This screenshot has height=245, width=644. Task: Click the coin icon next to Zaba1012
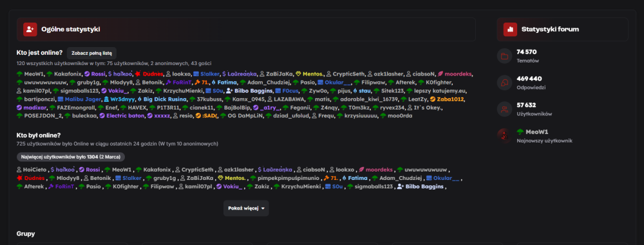433,99
